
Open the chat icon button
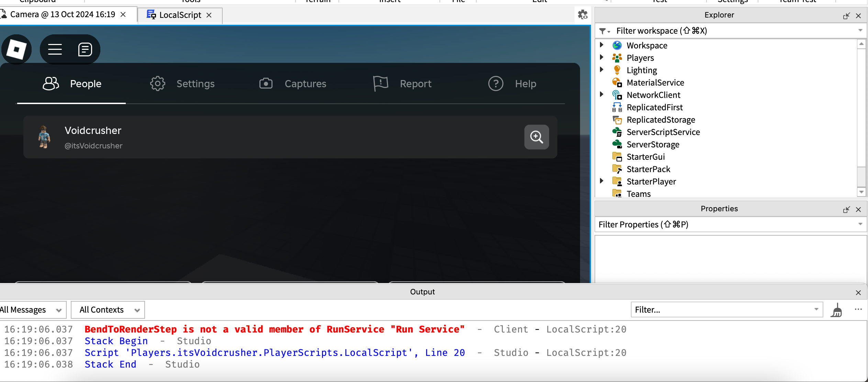tap(85, 49)
